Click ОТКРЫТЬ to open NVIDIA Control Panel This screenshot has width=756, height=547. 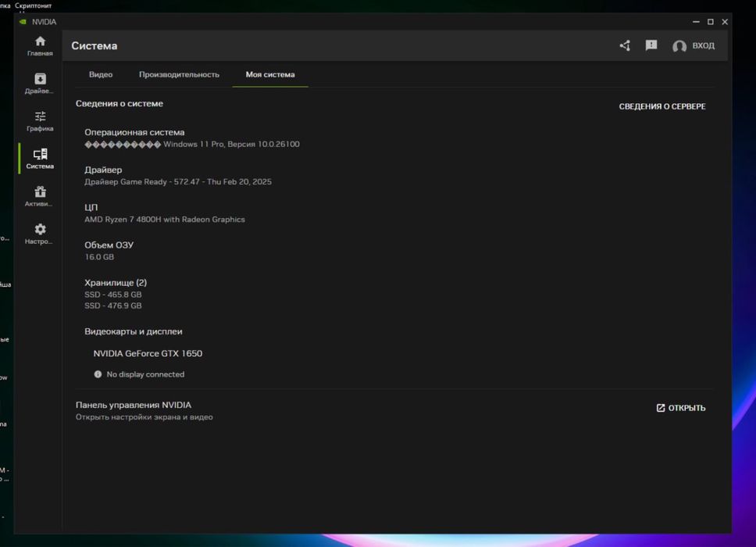[x=681, y=408]
